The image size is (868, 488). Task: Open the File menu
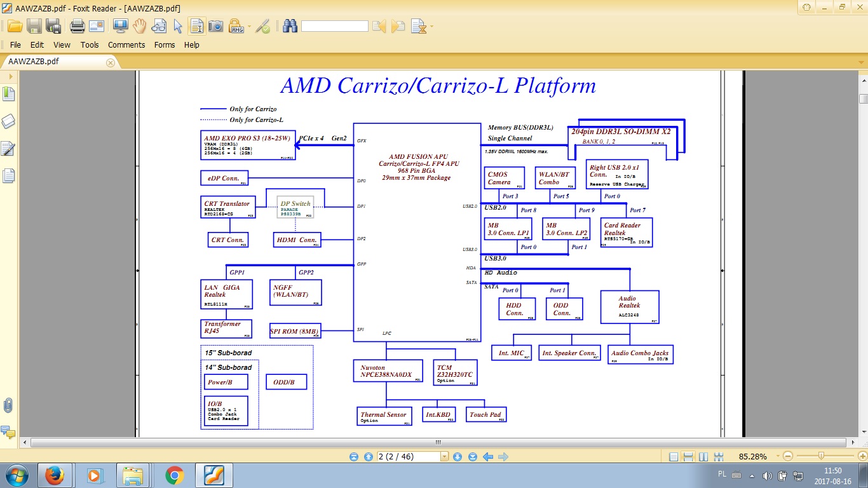point(15,44)
